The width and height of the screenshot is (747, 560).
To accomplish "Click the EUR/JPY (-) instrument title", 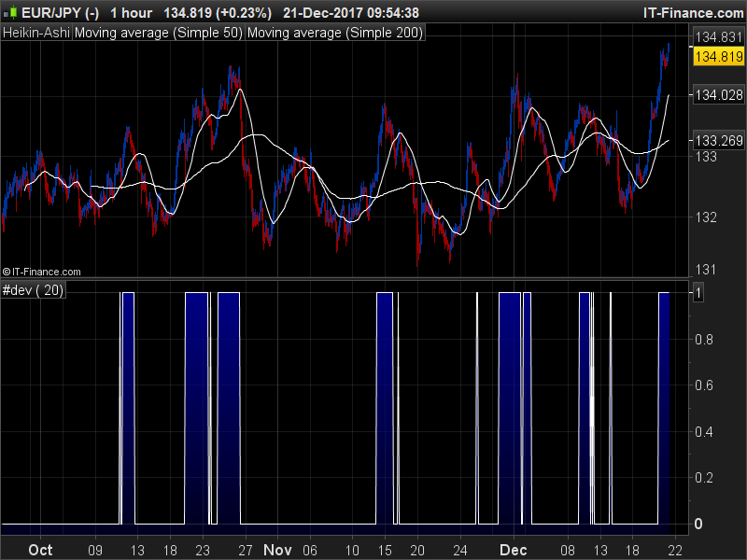I will [60, 13].
